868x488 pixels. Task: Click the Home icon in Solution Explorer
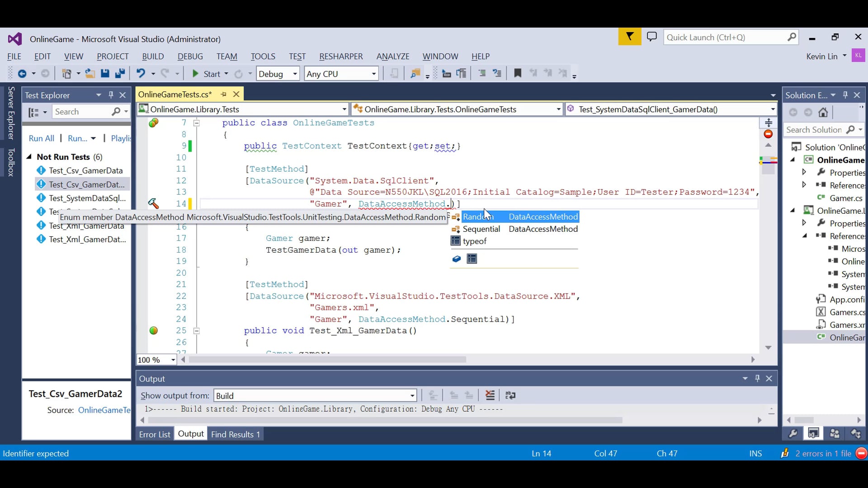pos(823,113)
